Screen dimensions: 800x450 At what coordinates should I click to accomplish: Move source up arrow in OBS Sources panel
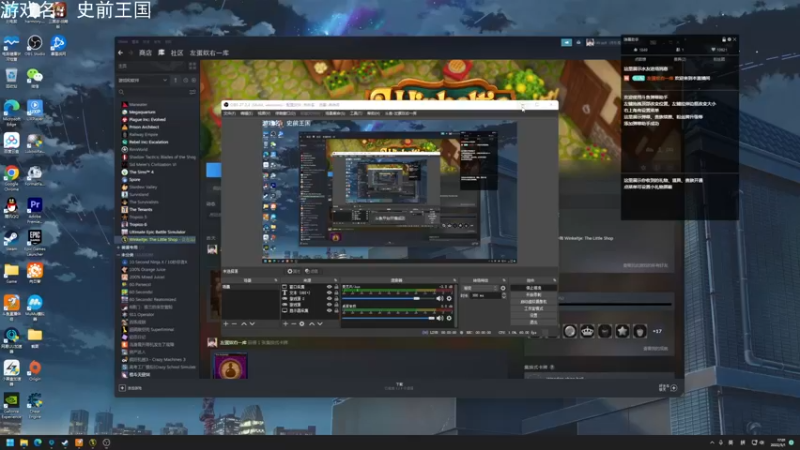tap(312, 323)
